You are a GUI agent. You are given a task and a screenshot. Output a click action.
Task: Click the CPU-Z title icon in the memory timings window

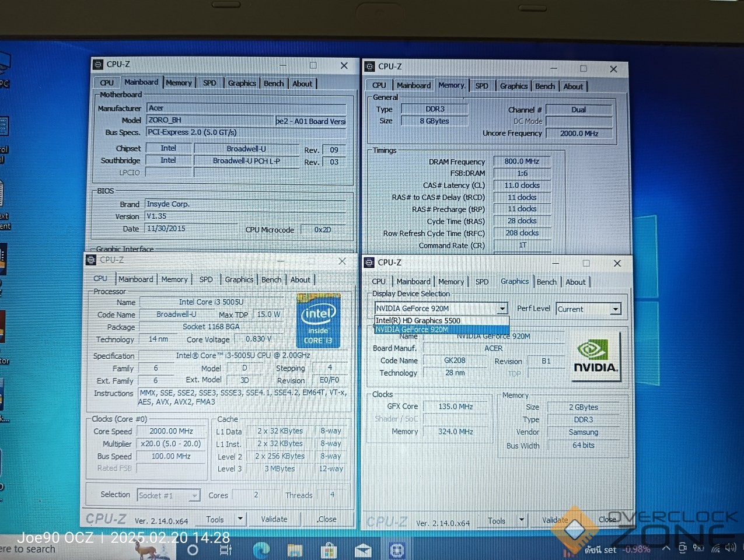click(x=369, y=66)
